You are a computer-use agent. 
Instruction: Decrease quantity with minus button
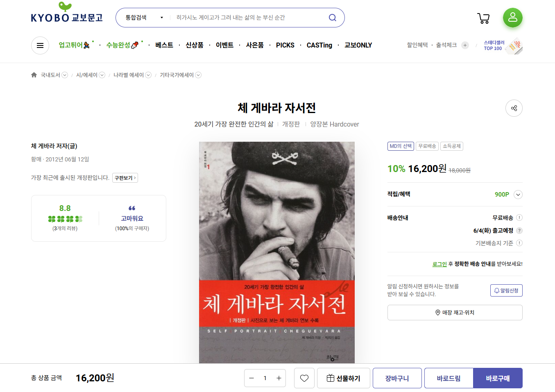[x=251, y=378]
